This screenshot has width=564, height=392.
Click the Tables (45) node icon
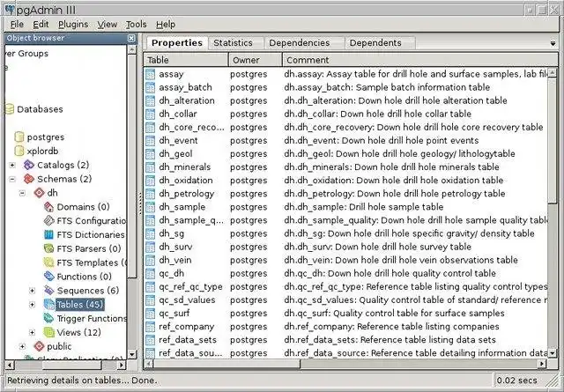48,305
